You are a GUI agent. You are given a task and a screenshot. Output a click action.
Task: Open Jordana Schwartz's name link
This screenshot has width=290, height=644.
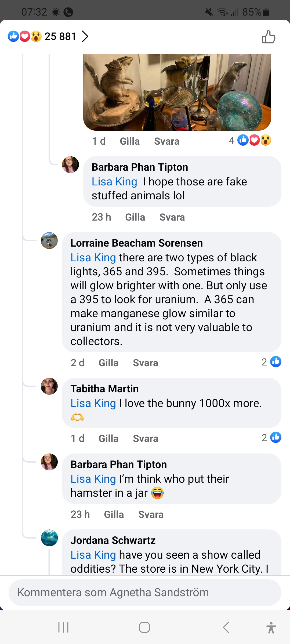pos(113,540)
